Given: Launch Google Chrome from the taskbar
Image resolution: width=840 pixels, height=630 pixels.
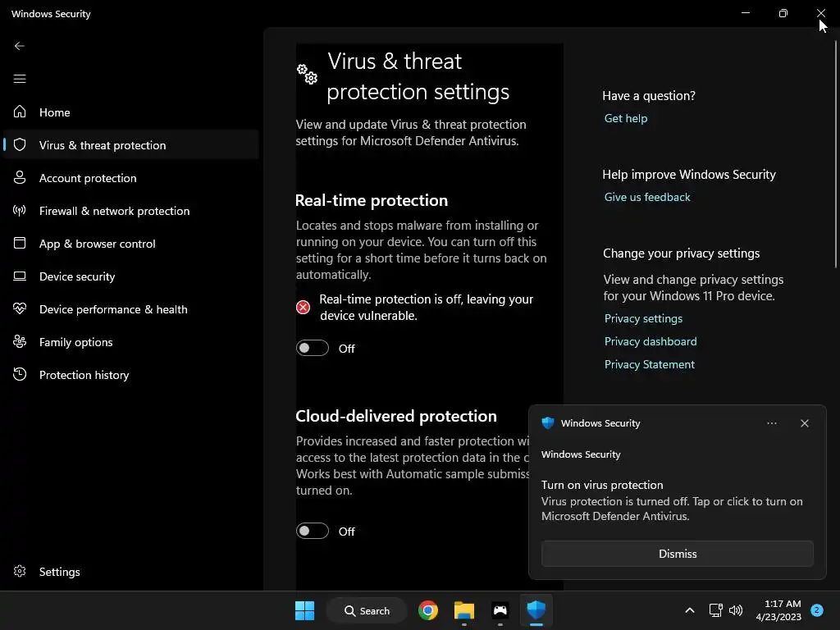Looking at the screenshot, I should coord(428,610).
